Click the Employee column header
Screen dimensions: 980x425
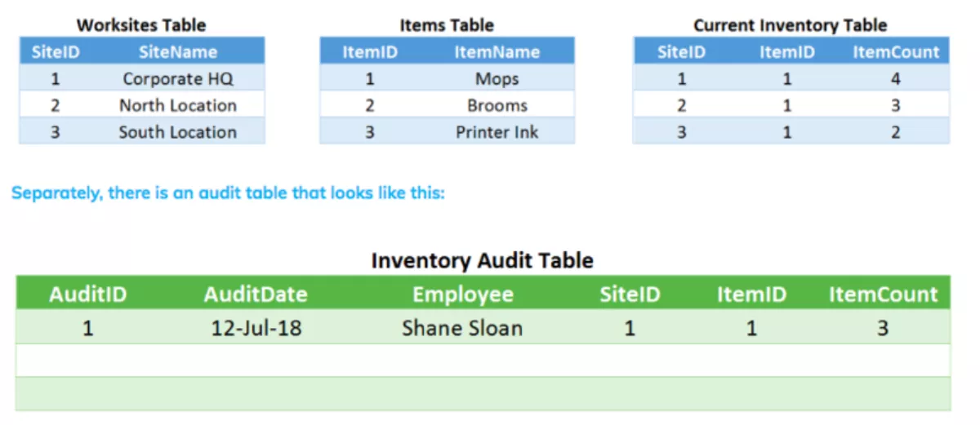tap(463, 294)
